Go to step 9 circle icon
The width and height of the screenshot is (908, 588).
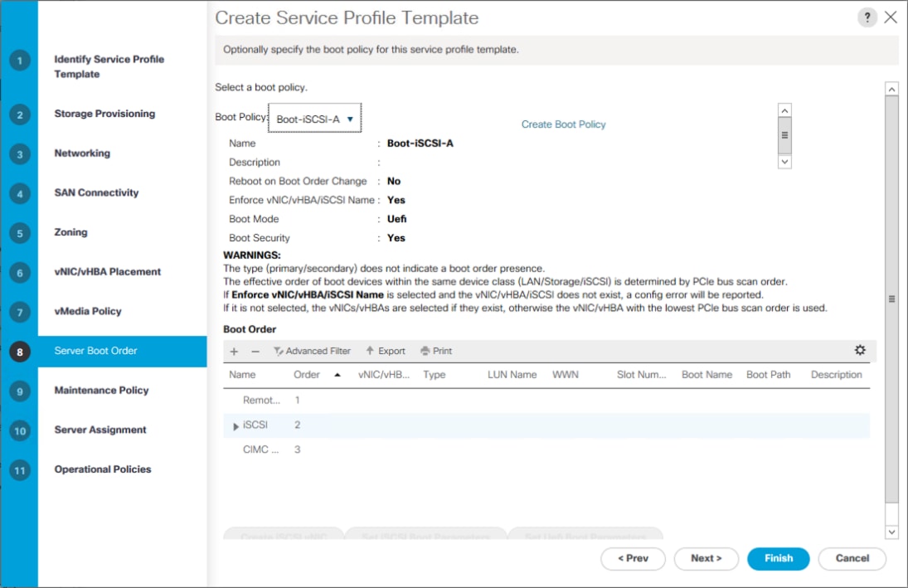coord(20,391)
